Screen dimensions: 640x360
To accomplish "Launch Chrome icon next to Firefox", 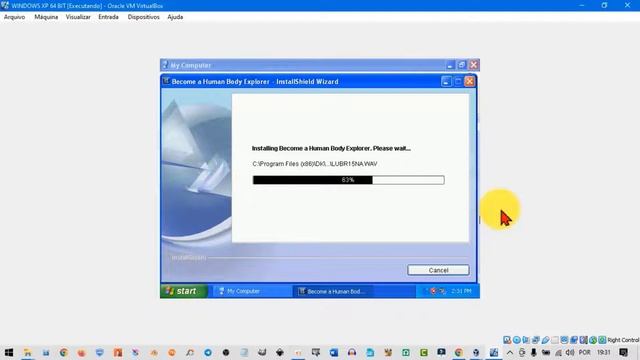I will pyautogui.click(x=63, y=352).
